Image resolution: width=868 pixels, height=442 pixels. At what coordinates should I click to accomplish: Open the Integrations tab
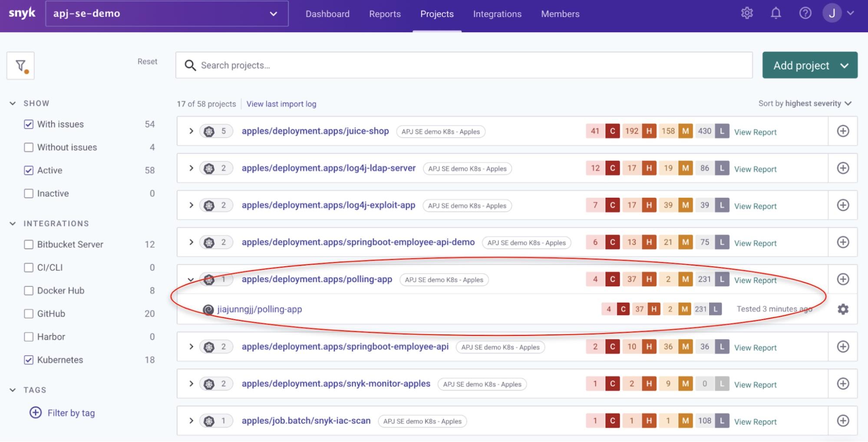[x=497, y=14]
